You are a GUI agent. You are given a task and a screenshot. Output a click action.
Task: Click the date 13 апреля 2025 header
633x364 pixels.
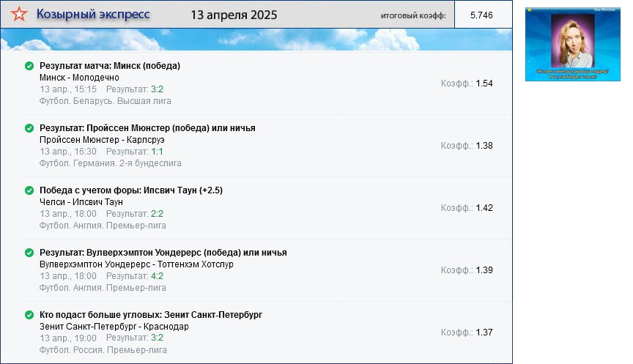(234, 15)
